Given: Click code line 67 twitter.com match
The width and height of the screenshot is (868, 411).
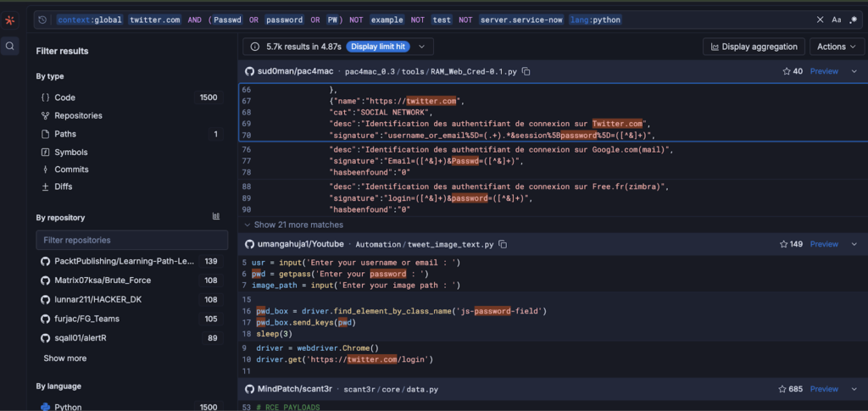Looking at the screenshot, I should [x=431, y=101].
